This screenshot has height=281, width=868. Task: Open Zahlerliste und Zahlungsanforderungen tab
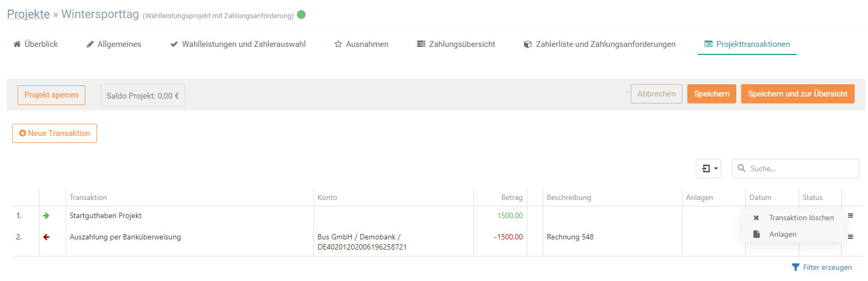click(599, 44)
